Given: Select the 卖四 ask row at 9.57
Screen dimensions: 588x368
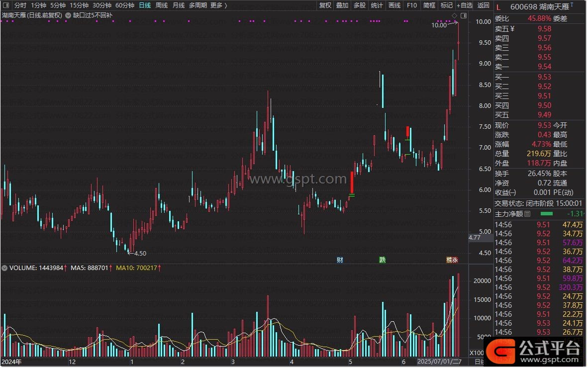Looking at the screenshot, I should tap(540, 38).
